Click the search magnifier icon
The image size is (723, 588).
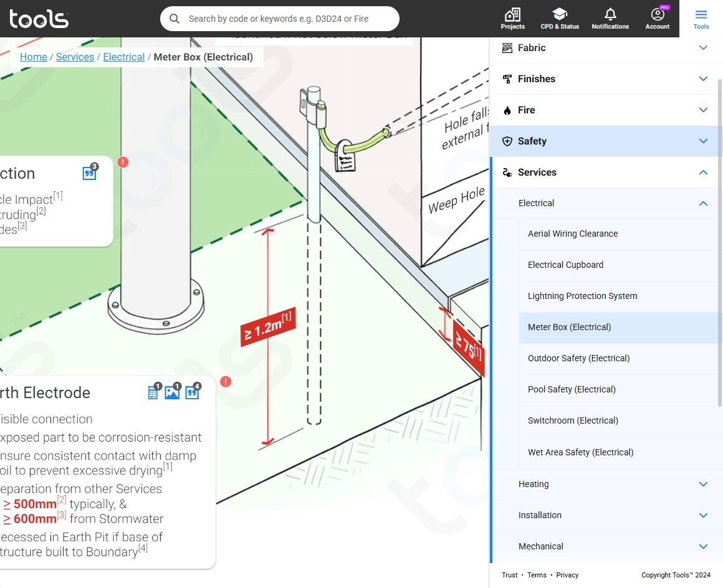pos(175,19)
